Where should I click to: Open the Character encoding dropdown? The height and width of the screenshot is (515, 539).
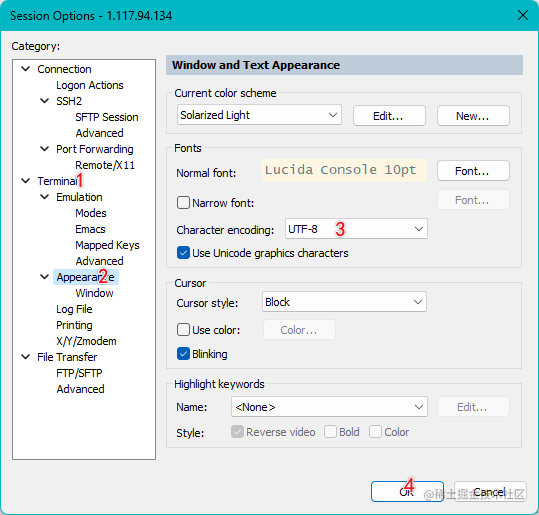point(356,229)
